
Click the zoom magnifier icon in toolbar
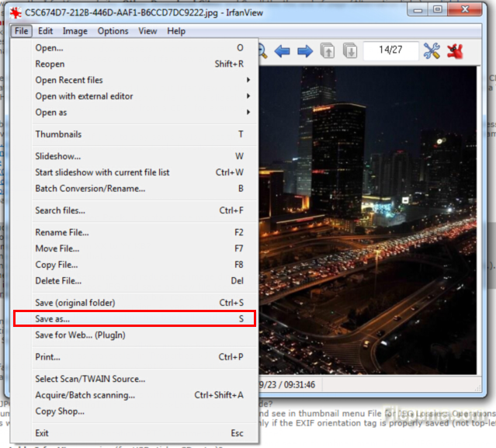click(x=262, y=51)
